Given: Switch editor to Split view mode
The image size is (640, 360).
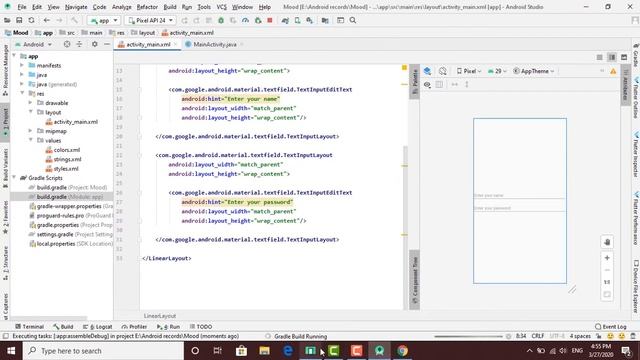Looking at the screenshot, I should click(612, 57).
